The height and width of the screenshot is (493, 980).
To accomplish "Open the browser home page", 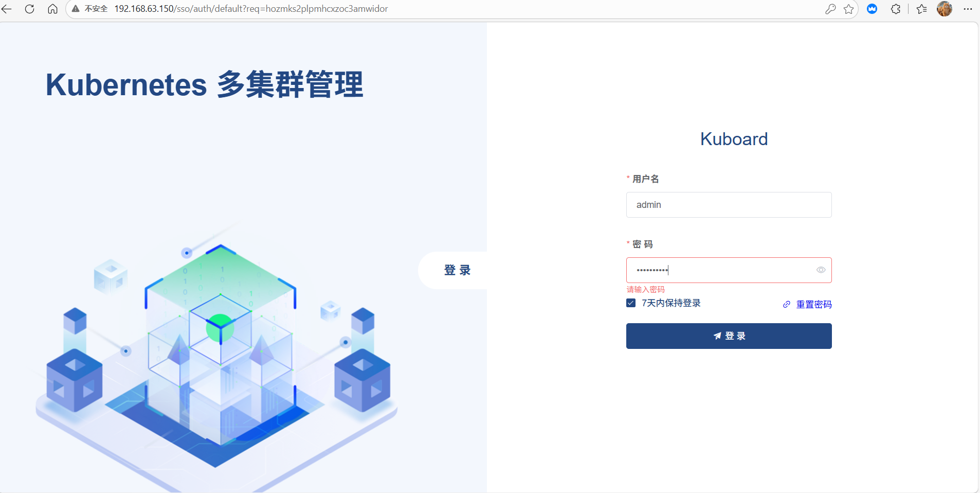I will coord(52,9).
